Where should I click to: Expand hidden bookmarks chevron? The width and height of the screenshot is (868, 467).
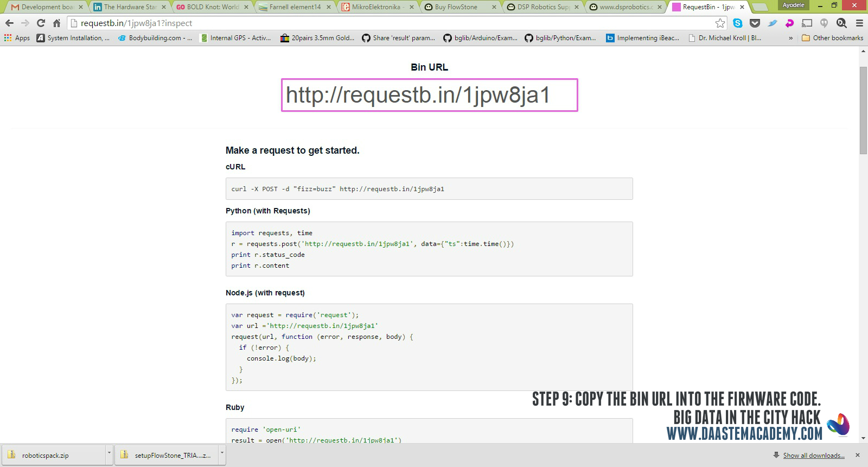coord(790,38)
